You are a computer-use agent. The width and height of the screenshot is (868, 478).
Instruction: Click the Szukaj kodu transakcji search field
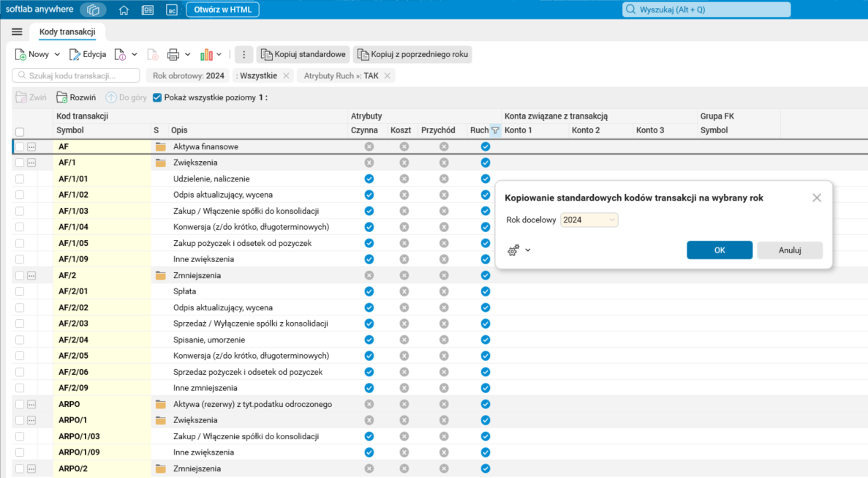click(x=77, y=75)
